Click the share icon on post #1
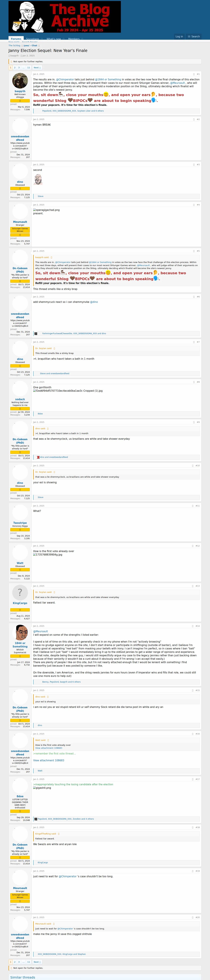The height and width of the screenshot is (980, 210). [194, 74]
